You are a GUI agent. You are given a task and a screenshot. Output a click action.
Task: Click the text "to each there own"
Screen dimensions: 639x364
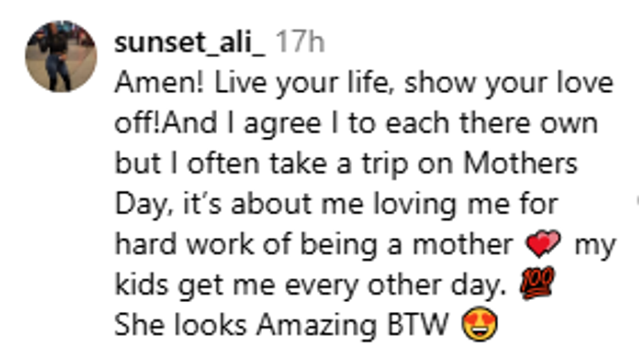473,124
